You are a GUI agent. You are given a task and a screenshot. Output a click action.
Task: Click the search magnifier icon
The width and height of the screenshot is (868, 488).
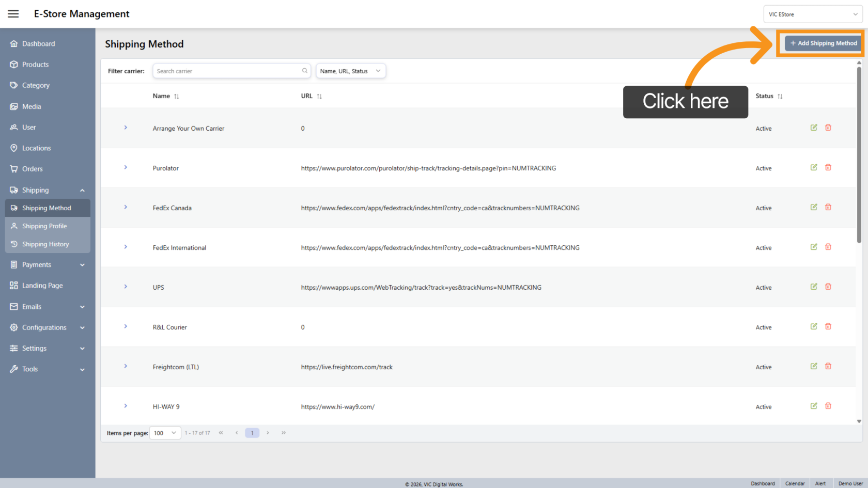pyautogui.click(x=305, y=71)
